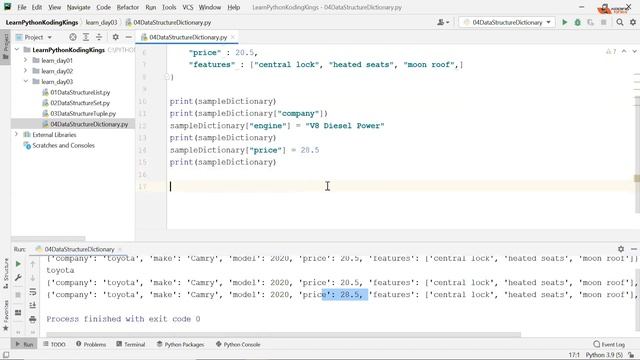Expand the learn_day01 folder
Screen dimensions: 640x360
coord(25,60)
